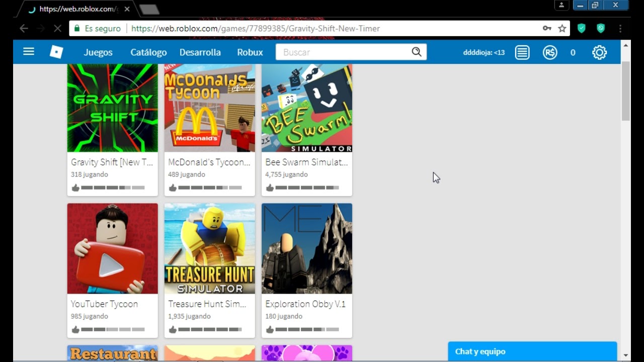This screenshot has height=362, width=644.
Task: Click Chrome profile person icon
Action: 561,6
